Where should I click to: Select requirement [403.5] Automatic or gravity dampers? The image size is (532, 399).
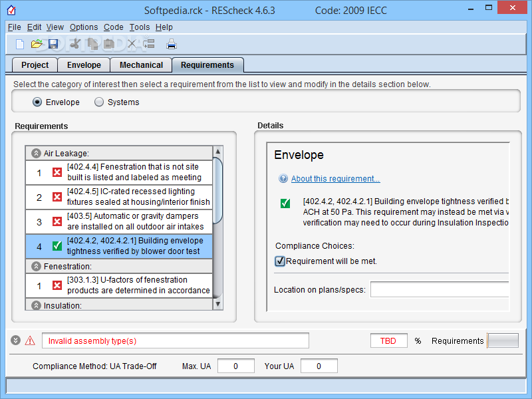point(119,221)
